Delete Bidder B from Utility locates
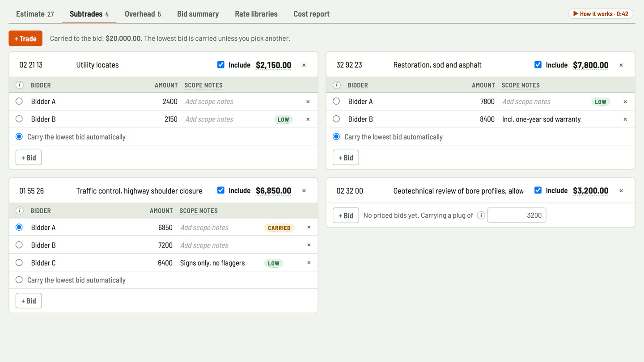The height and width of the screenshot is (362, 644). click(308, 119)
